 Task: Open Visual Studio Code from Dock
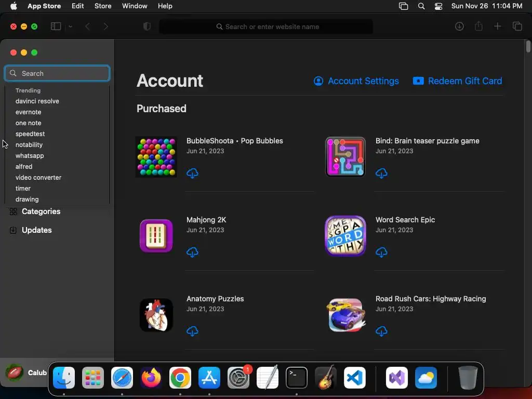pos(355,378)
